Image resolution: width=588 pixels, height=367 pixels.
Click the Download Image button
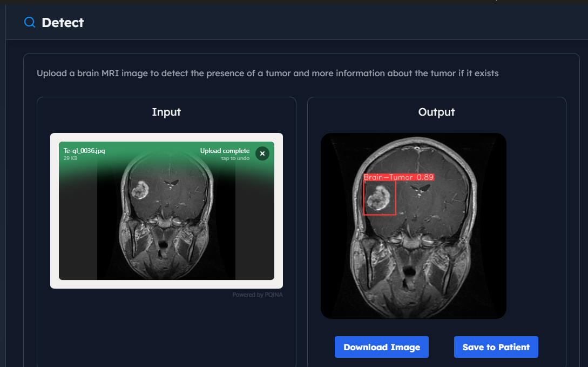click(x=381, y=347)
